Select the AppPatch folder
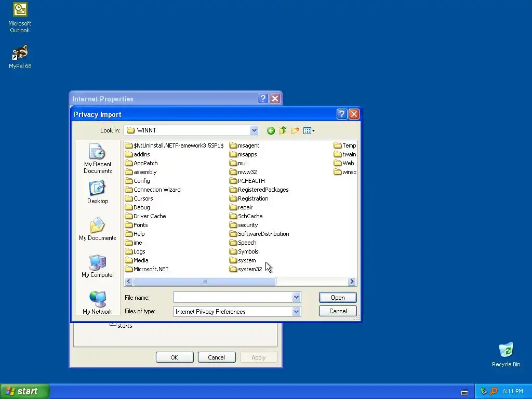Viewport: 532px width, 399px height. 141,163
